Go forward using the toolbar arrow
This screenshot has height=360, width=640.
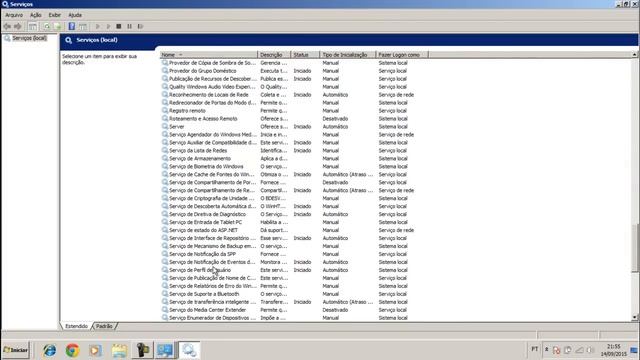pyautogui.click(x=18, y=27)
